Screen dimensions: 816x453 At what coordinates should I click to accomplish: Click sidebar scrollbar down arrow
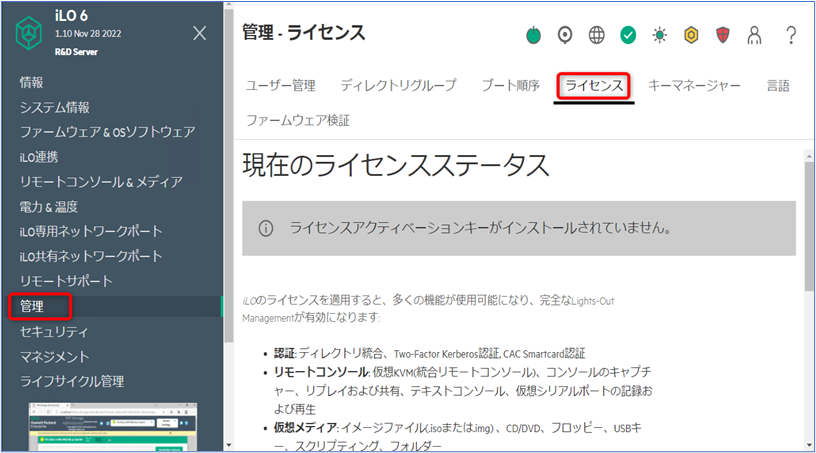tap(228, 446)
